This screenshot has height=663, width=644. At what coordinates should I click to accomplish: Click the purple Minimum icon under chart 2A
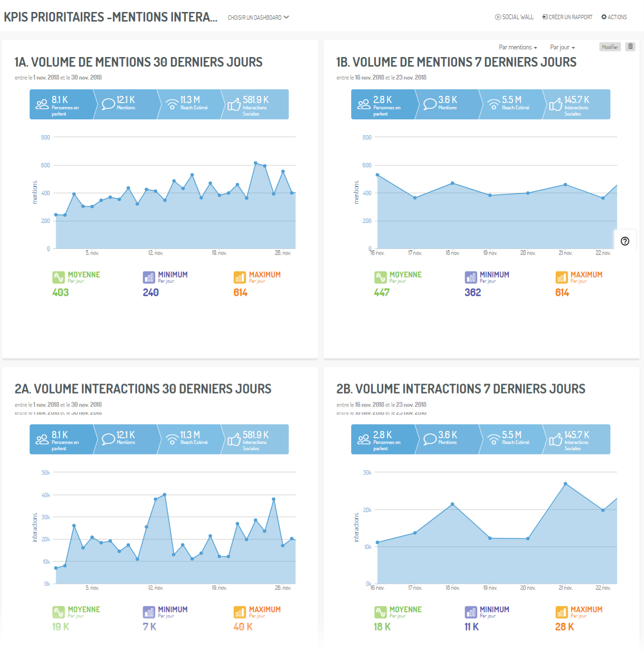(x=149, y=612)
